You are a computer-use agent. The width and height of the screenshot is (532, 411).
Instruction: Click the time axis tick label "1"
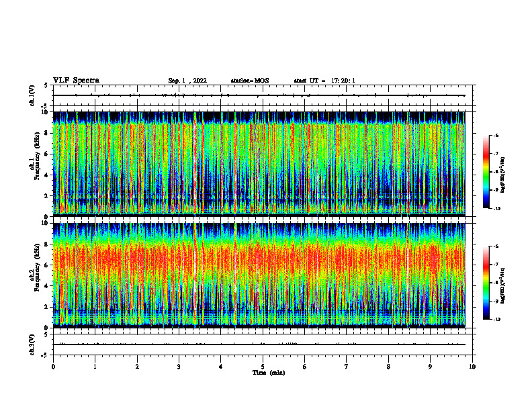95,367
